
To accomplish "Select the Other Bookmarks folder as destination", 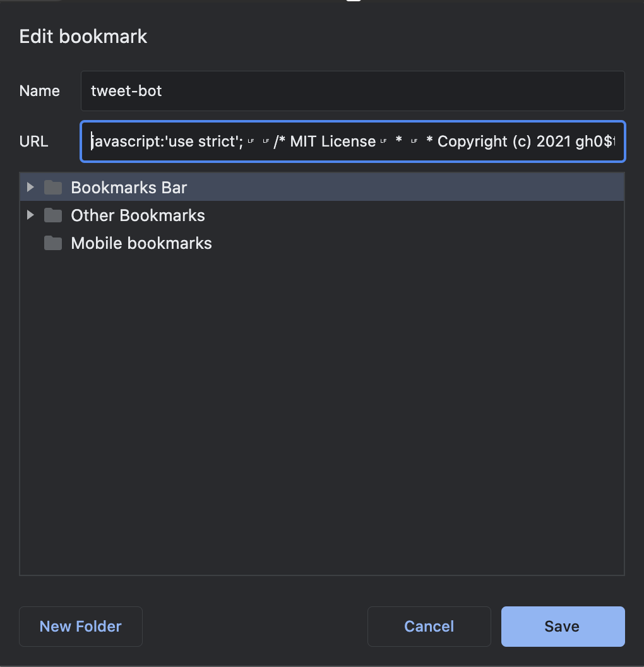I will (138, 215).
